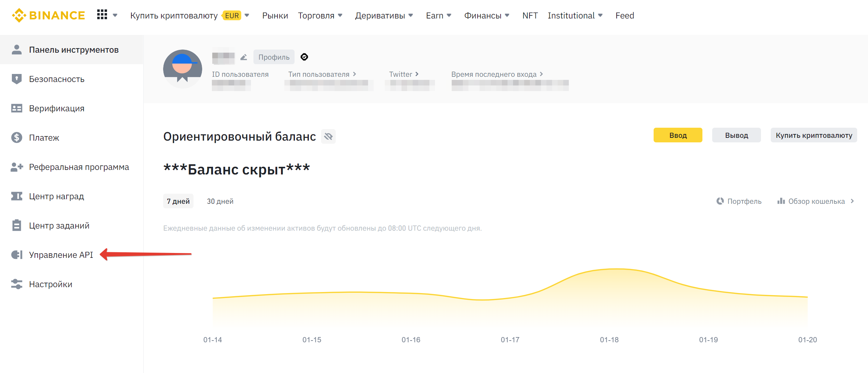The height and width of the screenshot is (373, 868).
Task: Open the Торговля menu
Action: point(316,16)
